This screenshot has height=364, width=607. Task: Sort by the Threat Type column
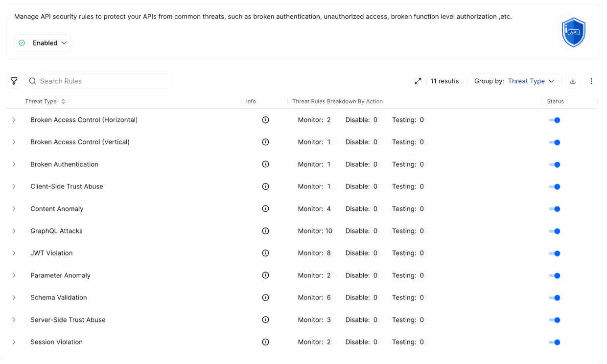pyautogui.click(x=63, y=101)
